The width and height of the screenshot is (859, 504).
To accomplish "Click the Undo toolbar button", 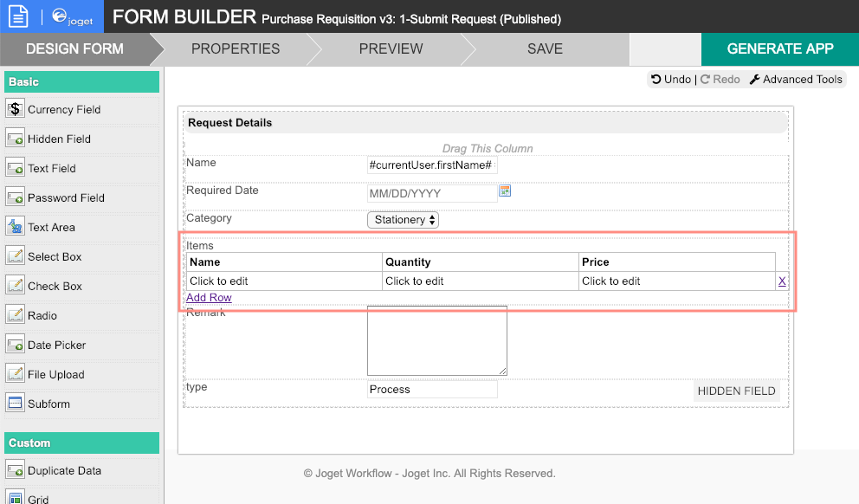I will tap(671, 80).
